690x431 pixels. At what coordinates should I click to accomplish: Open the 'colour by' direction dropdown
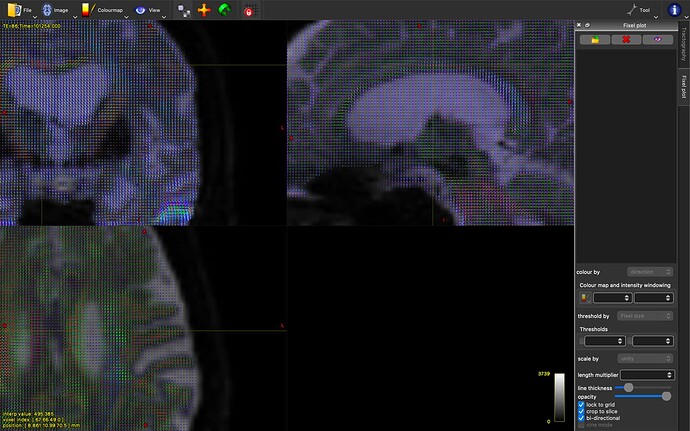pyautogui.click(x=650, y=272)
